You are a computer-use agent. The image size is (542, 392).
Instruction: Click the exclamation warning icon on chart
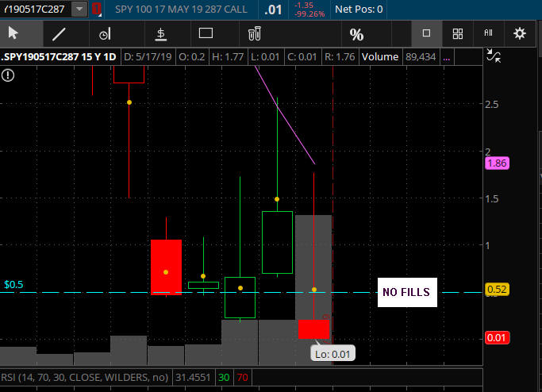click(8, 75)
